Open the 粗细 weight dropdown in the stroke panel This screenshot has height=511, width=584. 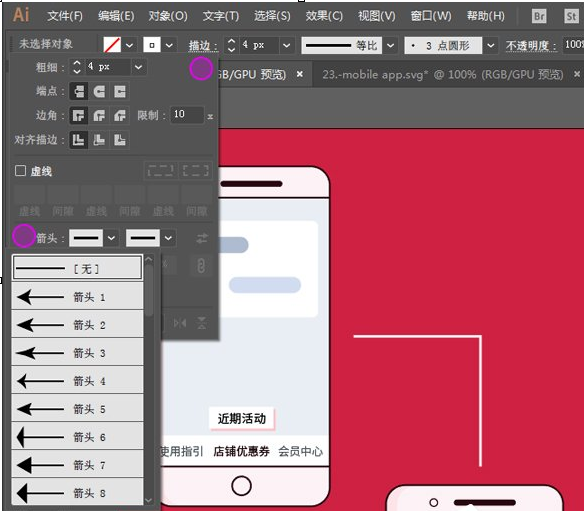pos(139,67)
